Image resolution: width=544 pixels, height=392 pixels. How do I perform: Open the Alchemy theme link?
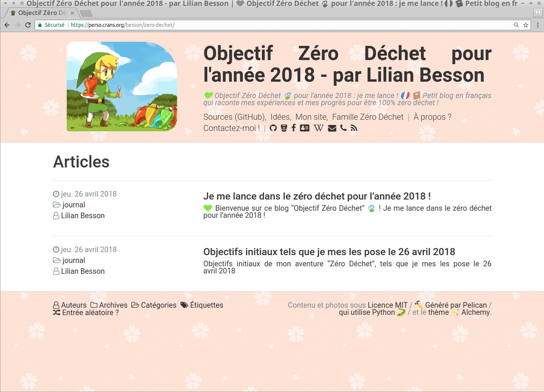point(476,312)
